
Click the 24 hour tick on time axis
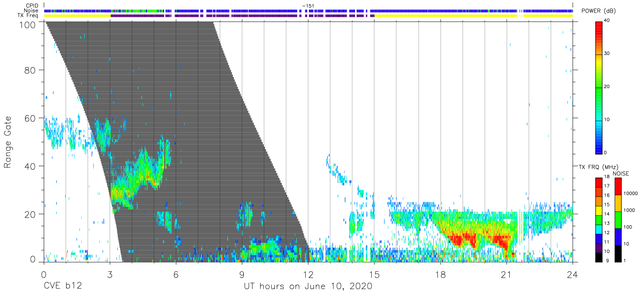573,274
